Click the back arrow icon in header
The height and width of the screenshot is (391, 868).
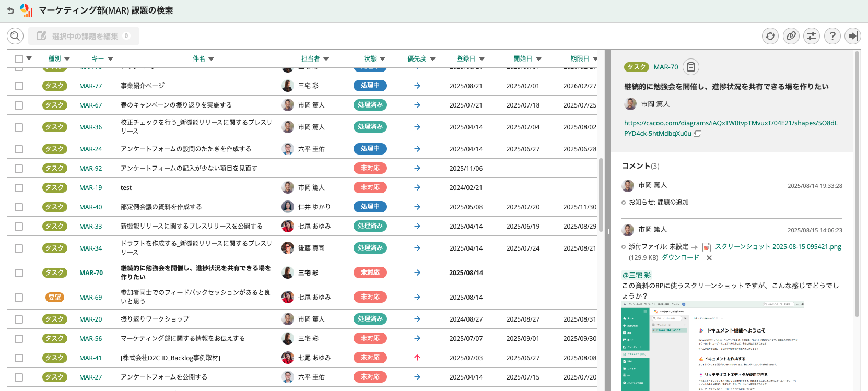pos(10,10)
